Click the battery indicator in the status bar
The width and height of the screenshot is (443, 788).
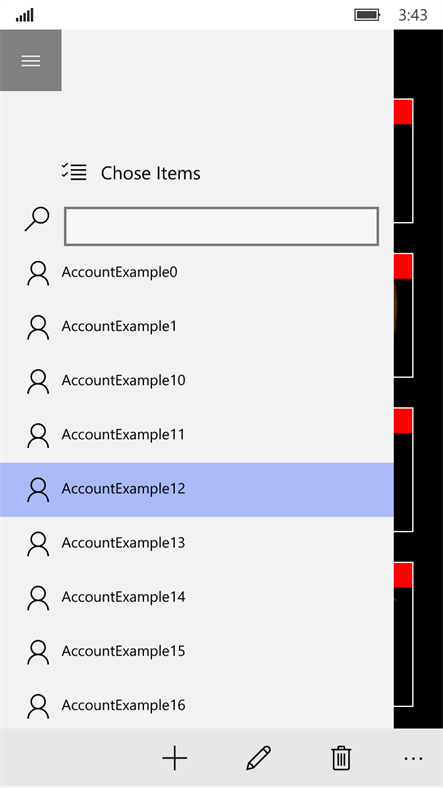tap(367, 15)
